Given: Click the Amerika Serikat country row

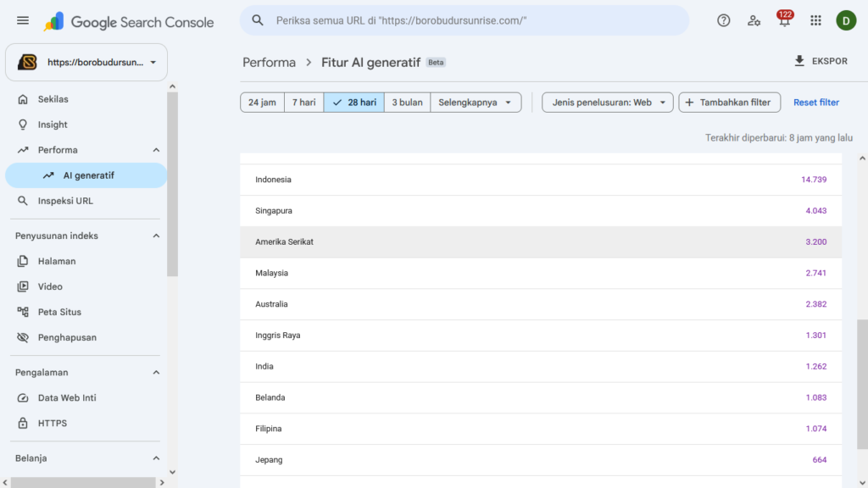Looking at the screenshot, I should point(541,241).
